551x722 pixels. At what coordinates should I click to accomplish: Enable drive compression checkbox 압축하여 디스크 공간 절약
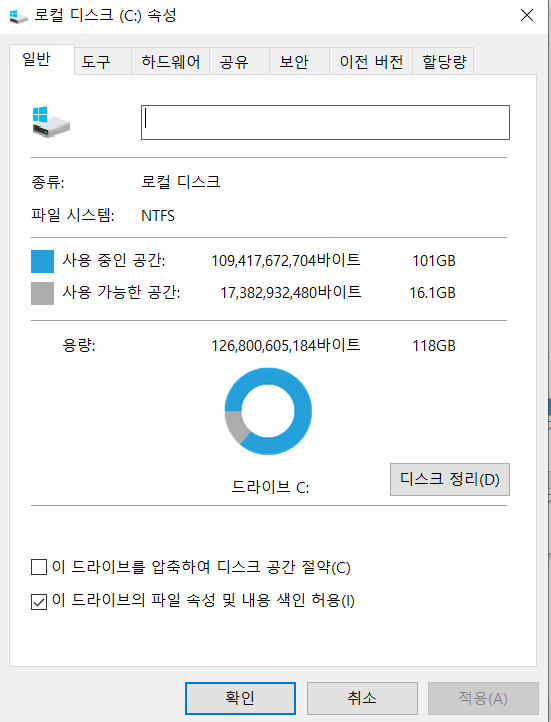pyautogui.click(x=39, y=567)
